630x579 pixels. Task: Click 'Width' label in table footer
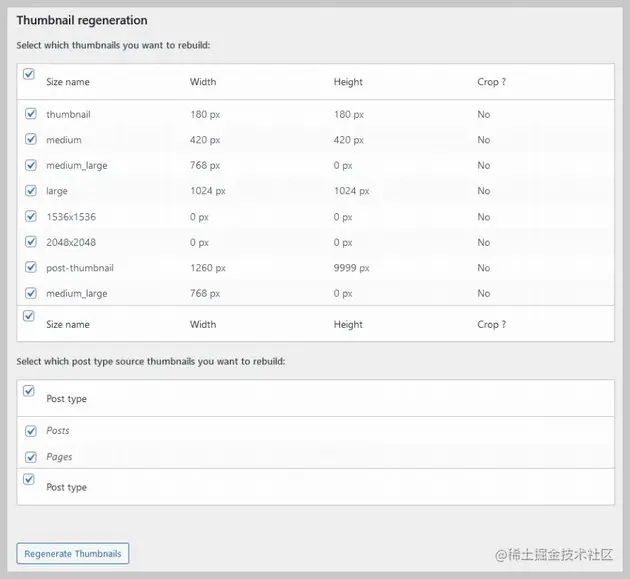203,324
